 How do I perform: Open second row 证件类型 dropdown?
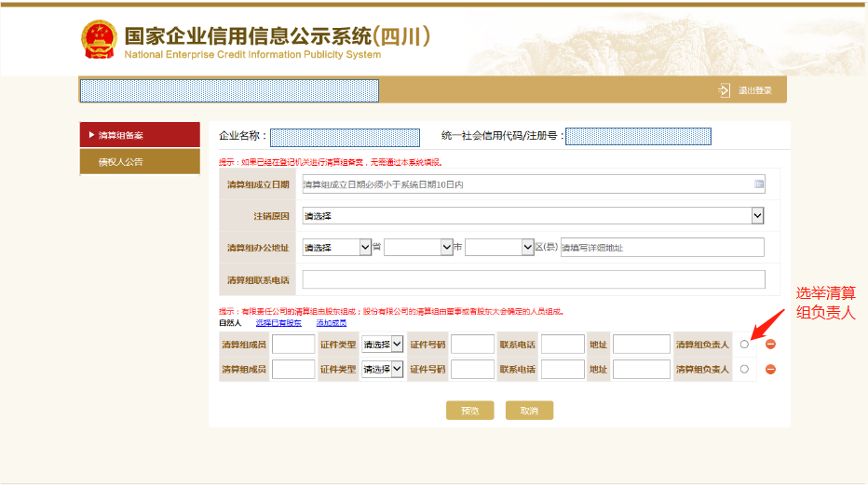[x=382, y=369]
